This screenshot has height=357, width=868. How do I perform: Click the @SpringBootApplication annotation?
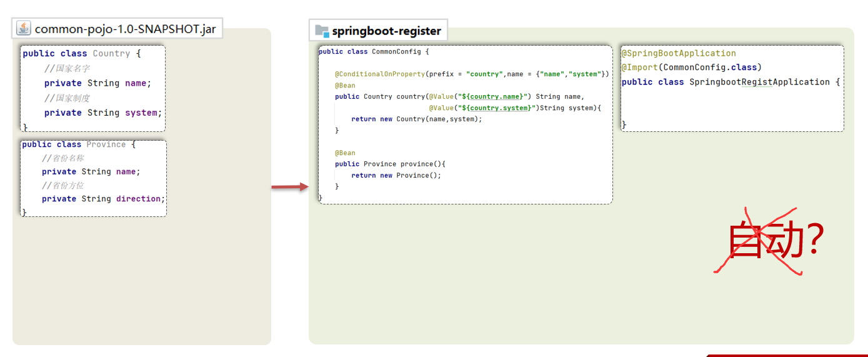tap(679, 54)
